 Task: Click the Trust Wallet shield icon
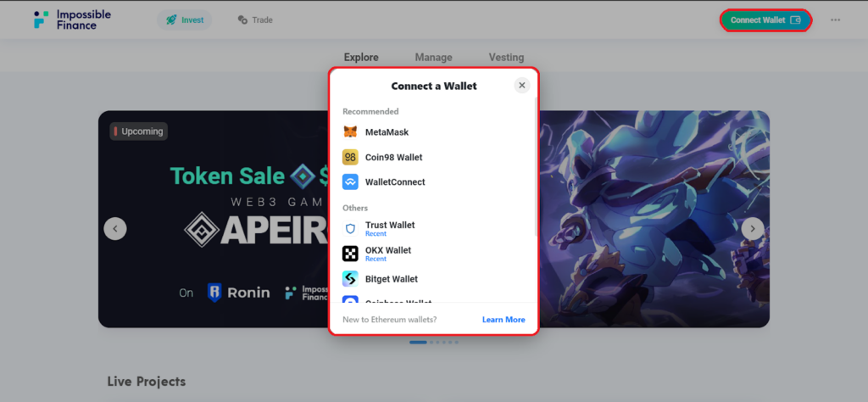click(x=350, y=229)
